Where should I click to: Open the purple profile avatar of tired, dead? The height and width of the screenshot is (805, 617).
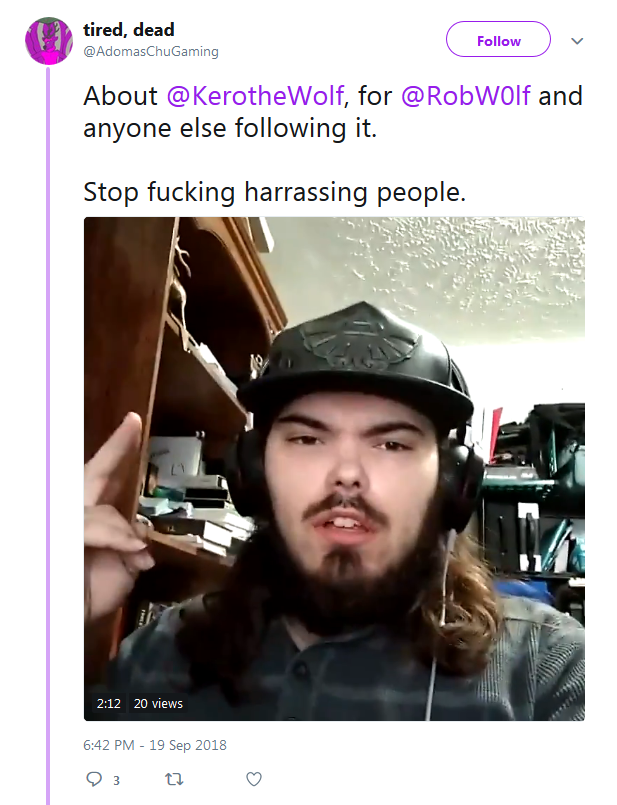tap(49, 41)
